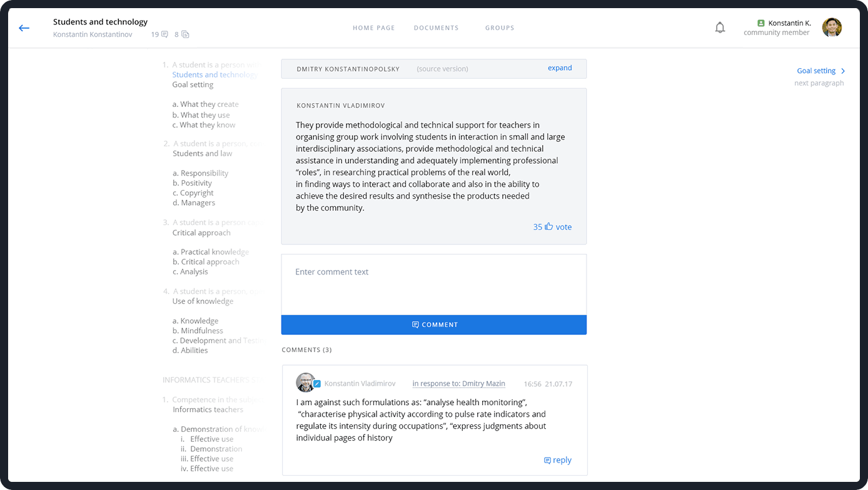868x490 pixels.
Task: Select 'Students and law' outline item
Action: coord(203,154)
